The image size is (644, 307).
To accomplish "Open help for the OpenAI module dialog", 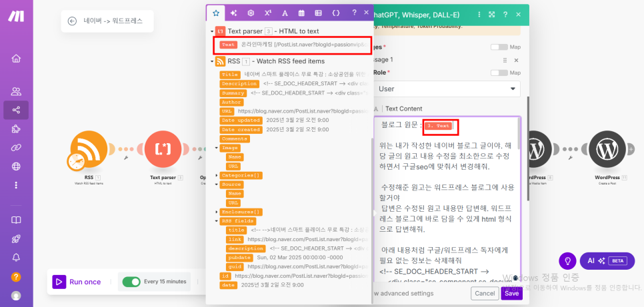I will coord(505,15).
